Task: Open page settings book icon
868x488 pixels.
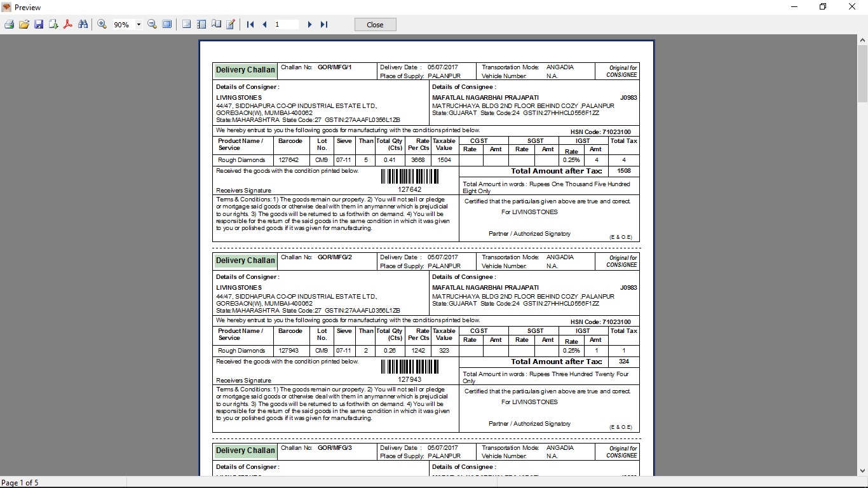Action: pyautogui.click(x=216, y=24)
